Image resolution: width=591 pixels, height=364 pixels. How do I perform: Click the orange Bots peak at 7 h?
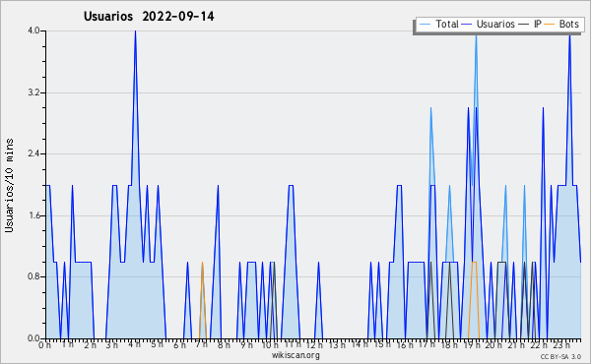click(202, 263)
